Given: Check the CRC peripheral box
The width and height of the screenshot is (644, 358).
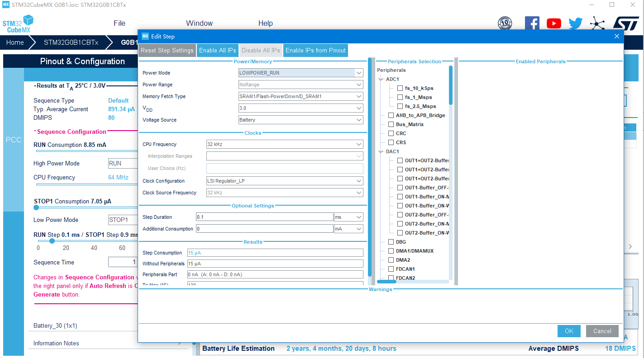Looking at the screenshot, I should tap(391, 133).
